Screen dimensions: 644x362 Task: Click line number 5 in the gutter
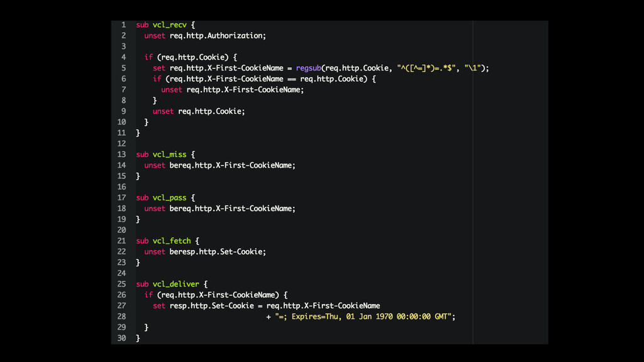coord(124,68)
